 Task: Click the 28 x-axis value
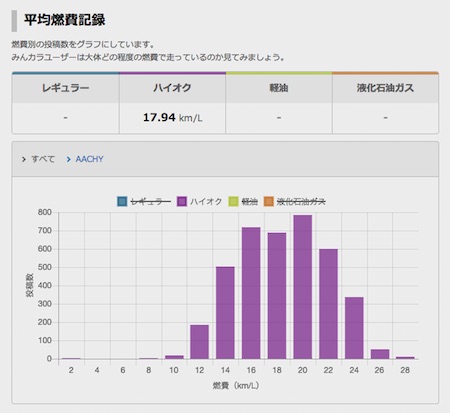click(x=405, y=370)
